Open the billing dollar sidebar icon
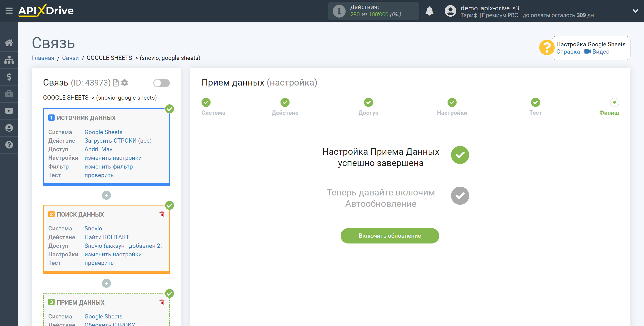Viewport: 644px width, 326px height. pos(9,77)
